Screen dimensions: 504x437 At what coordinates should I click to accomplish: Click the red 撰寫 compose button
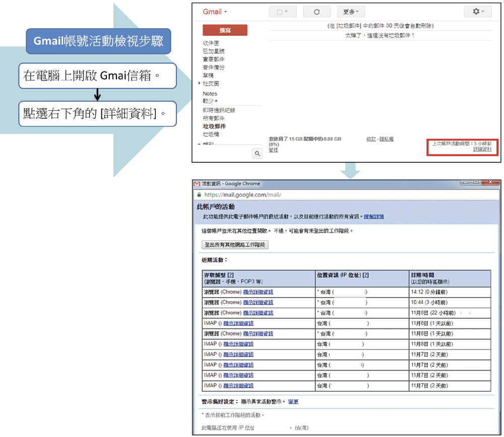pyautogui.click(x=225, y=30)
